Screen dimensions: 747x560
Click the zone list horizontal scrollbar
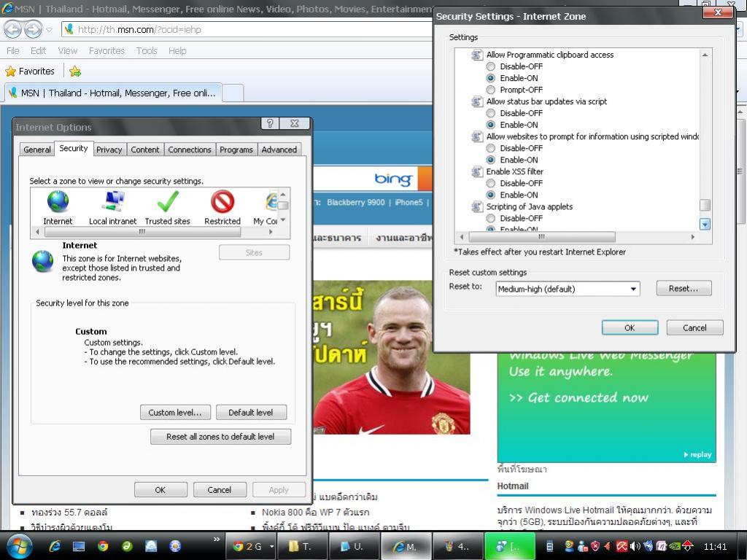tap(142, 232)
